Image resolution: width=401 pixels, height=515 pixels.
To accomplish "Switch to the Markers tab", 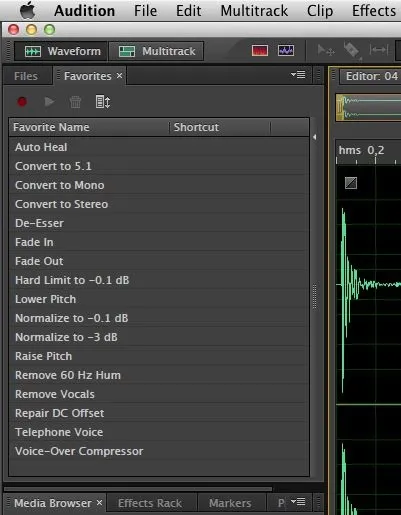I will point(230,503).
